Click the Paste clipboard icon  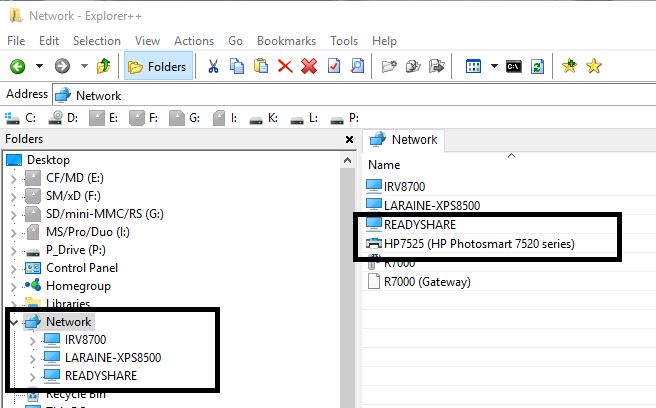[x=261, y=66]
